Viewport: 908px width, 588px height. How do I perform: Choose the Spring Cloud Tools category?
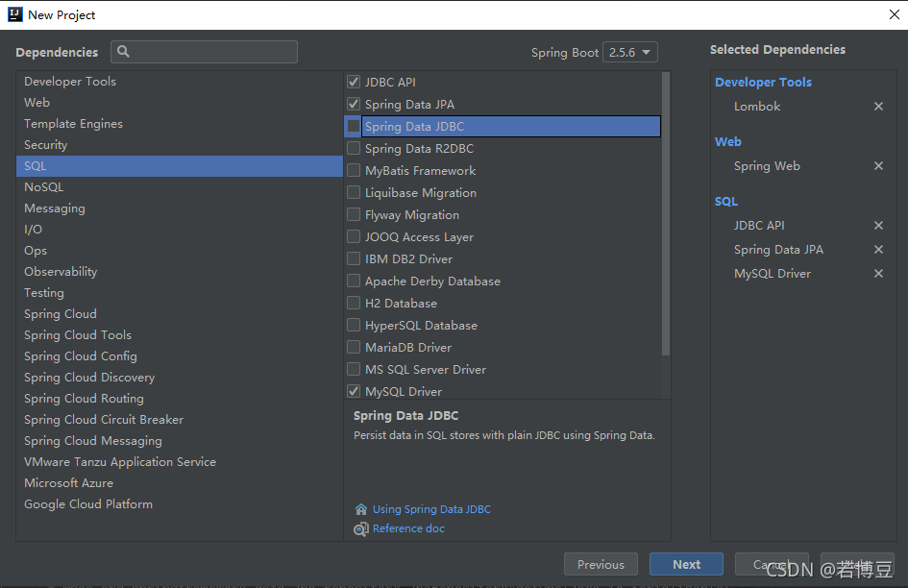point(180,335)
